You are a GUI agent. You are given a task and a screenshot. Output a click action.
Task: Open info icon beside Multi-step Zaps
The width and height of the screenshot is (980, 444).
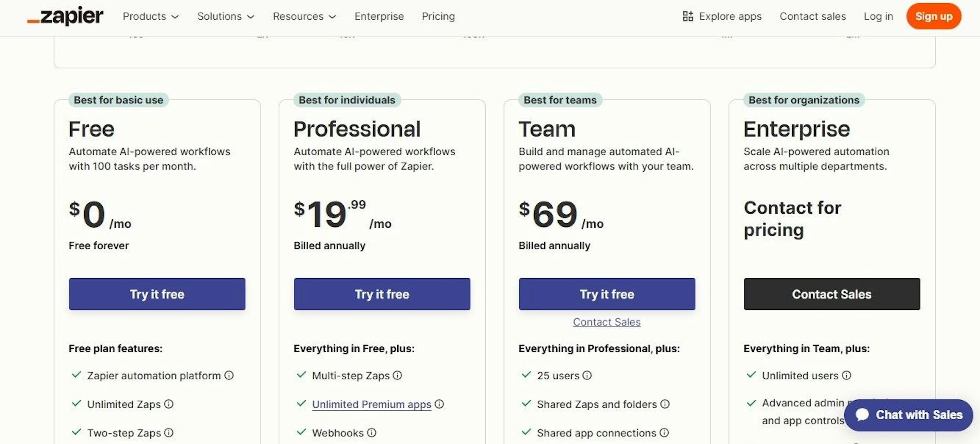click(x=398, y=376)
